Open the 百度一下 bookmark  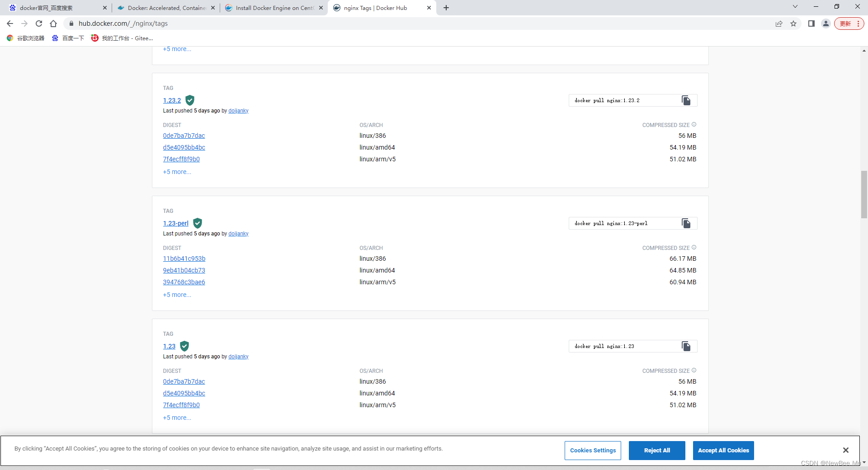pos(68,38)
